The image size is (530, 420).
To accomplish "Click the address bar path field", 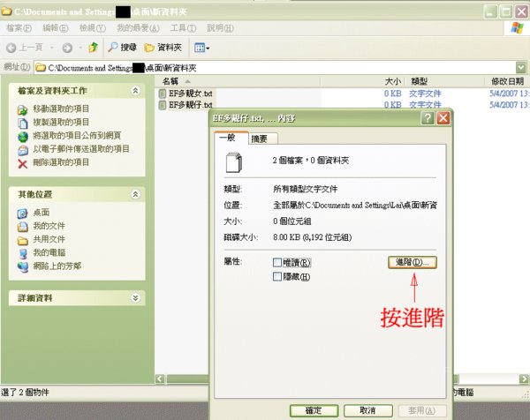I will coord(265,67).
